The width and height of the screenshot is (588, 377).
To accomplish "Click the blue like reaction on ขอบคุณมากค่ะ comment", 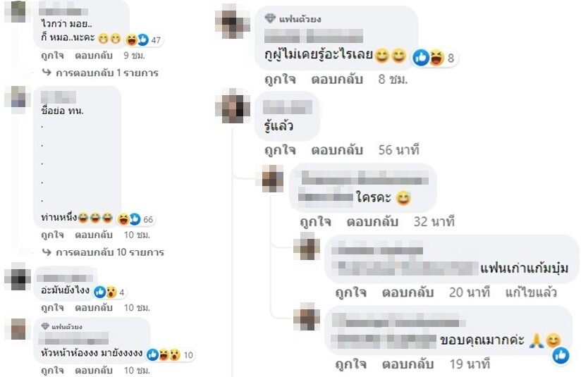I will coord(561,355).
